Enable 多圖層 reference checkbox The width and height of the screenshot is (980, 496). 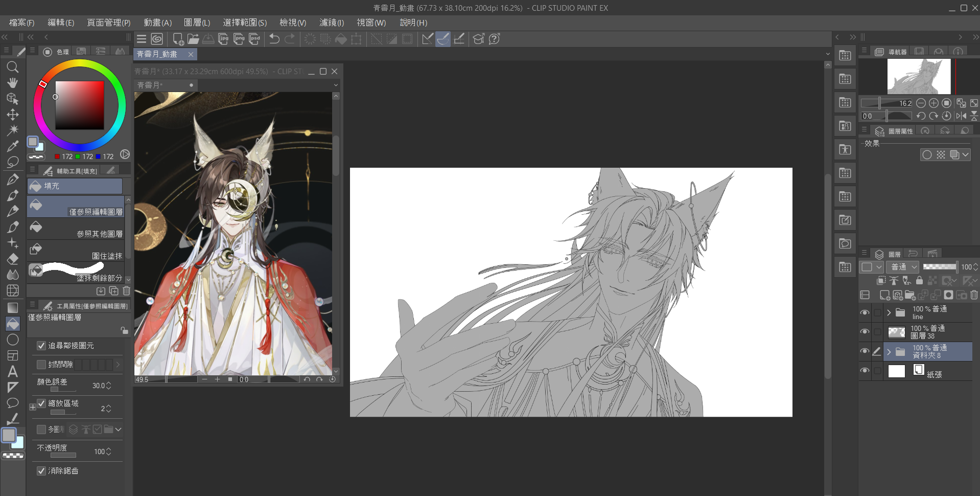pyautogui.click(x=41, y=430)
